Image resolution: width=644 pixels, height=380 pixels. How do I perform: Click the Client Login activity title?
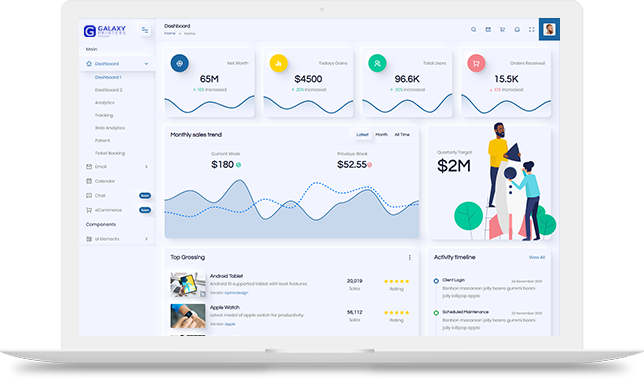(453, 280)
